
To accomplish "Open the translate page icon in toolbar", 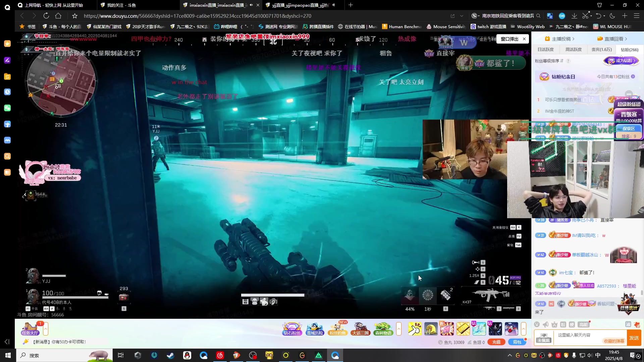I will pyautogui.click(x=550, y=16).
